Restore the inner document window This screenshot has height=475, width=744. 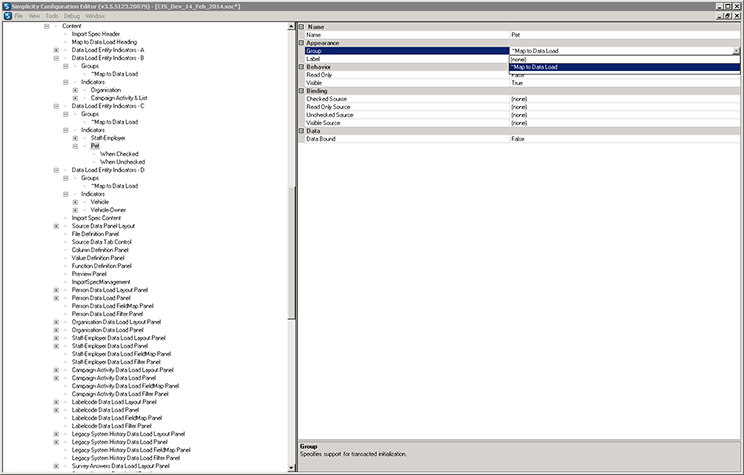pos(728,16)
